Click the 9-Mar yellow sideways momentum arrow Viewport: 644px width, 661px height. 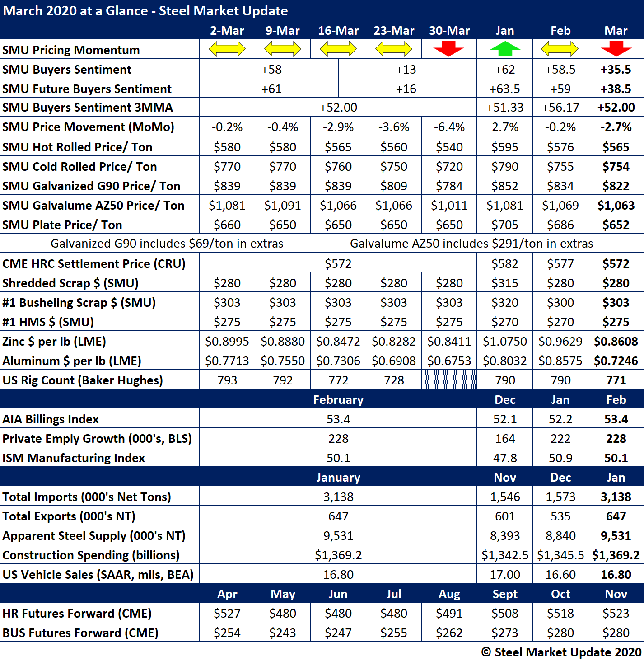tap(282, 49)
